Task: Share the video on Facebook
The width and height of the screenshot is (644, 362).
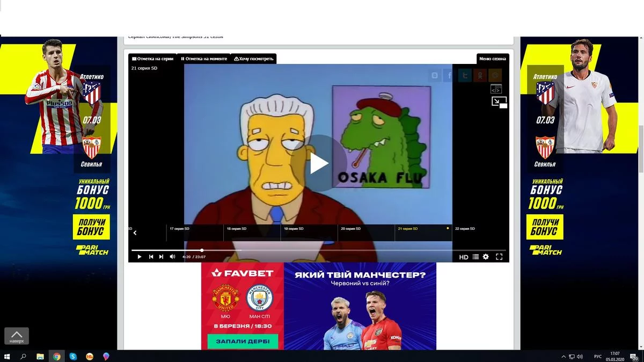Action: point(450,76)
